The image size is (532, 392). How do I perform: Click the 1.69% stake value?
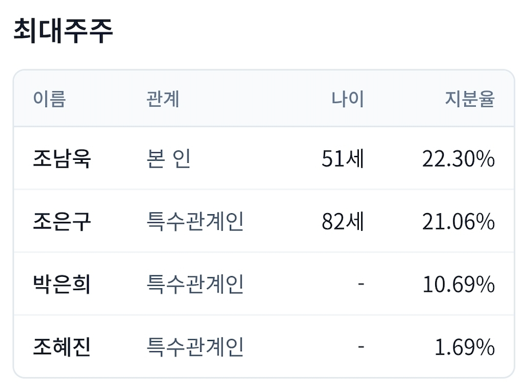(x=465, y=347)
